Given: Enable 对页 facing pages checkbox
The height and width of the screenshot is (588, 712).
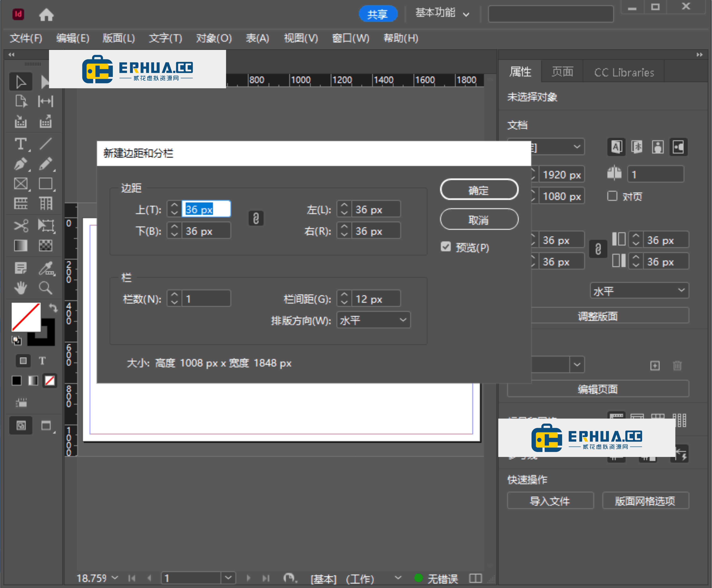Looking at the screenshot, I should pyautogui.click(x=612, y=196).
